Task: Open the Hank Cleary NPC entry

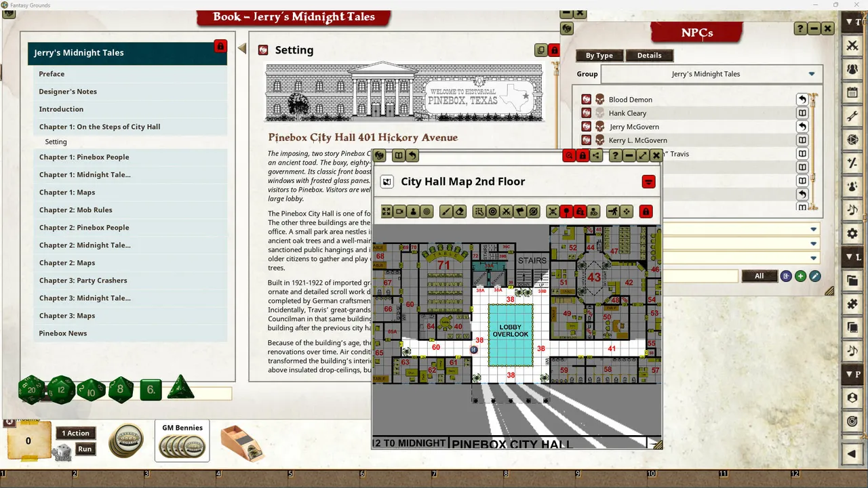Action: pyautogui.click(x=688, y=113)
